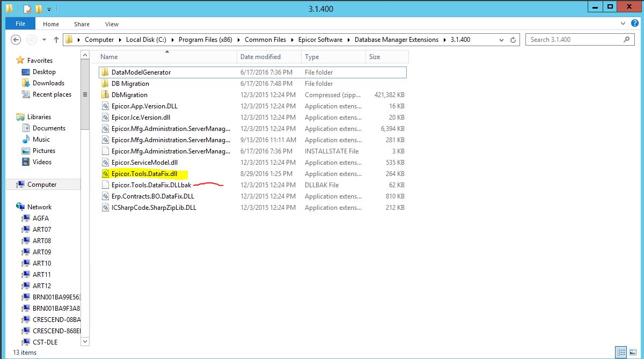Click the Documents library icon
644x359 pixels.
[26, 128]
